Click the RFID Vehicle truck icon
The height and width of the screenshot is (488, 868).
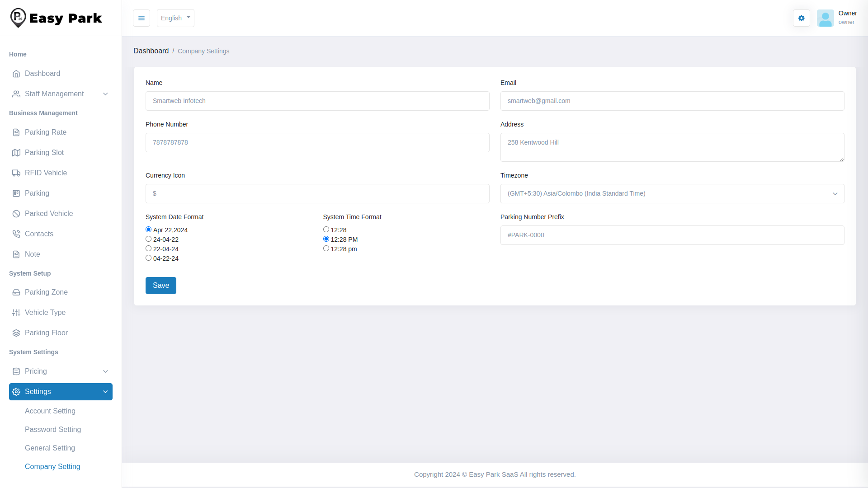click(16, 173)
